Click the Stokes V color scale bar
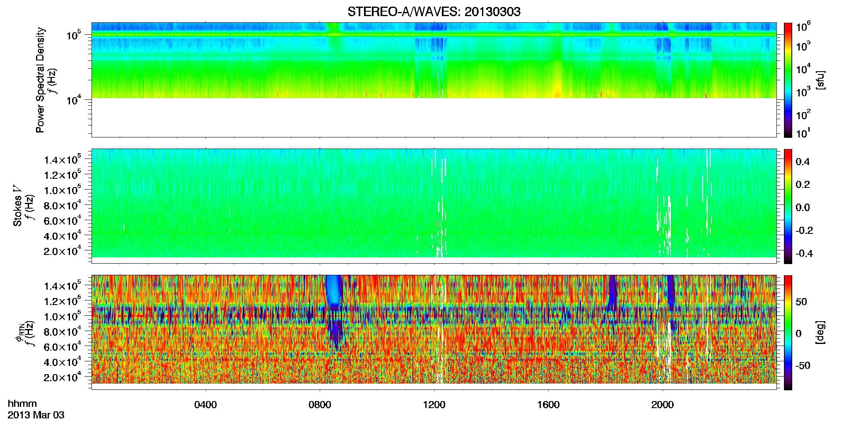The height and width of the screenshot is (447, 868). tap(788, 206)
